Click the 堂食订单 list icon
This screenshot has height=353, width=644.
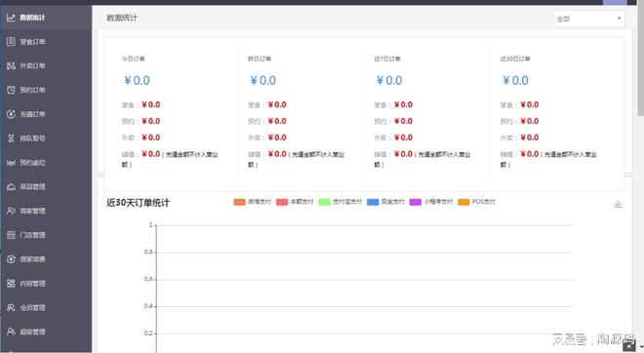[x=11, y=42]
